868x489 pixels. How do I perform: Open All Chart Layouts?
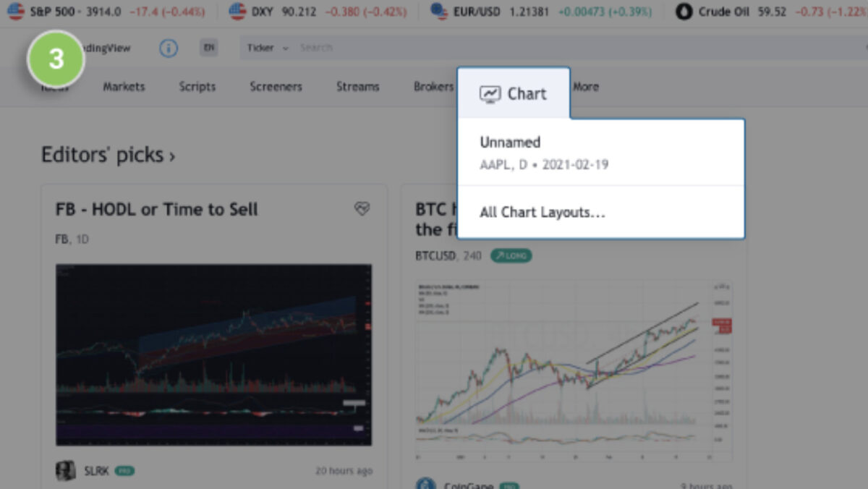click(542, 213)
